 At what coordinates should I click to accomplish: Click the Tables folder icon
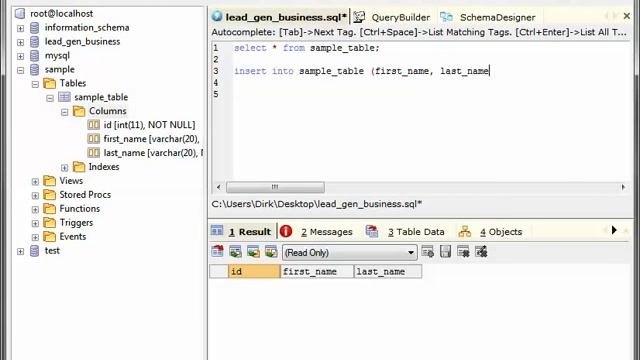pos(49,83)
